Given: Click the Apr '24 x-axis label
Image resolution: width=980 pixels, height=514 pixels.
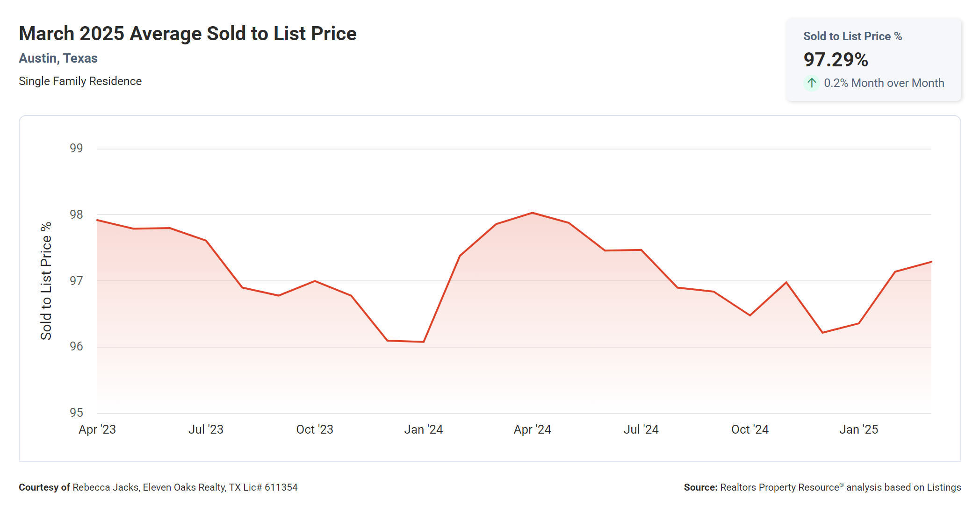Looking at the screenshot, I should [x=532, y=429].
